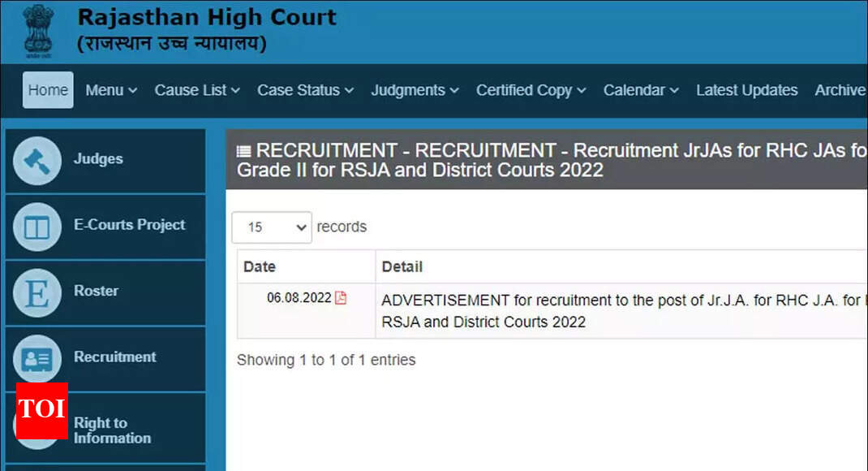Sort by the Detail column header
The width and height of the screenshot is (868, 471).
pos(621,266)
